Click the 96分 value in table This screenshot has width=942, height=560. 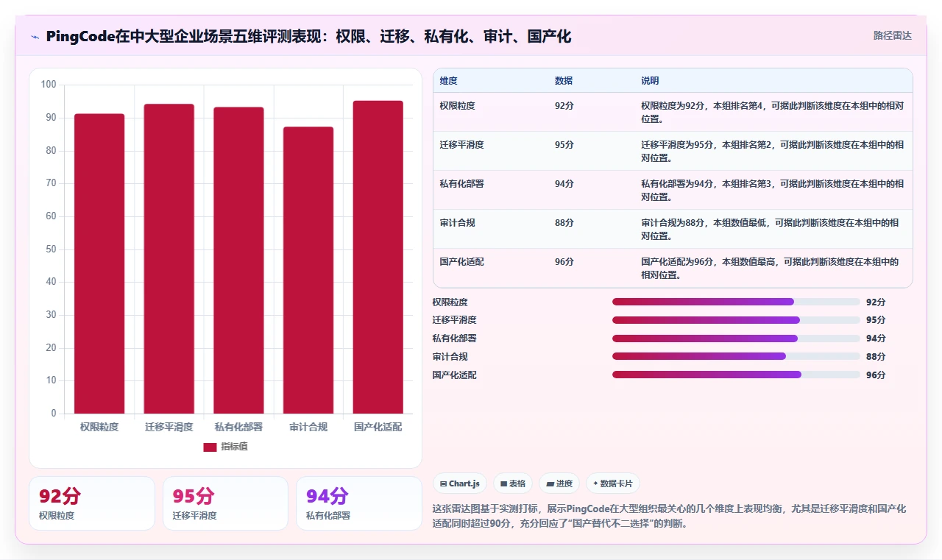pyautogui.click(x=564, y=262)
